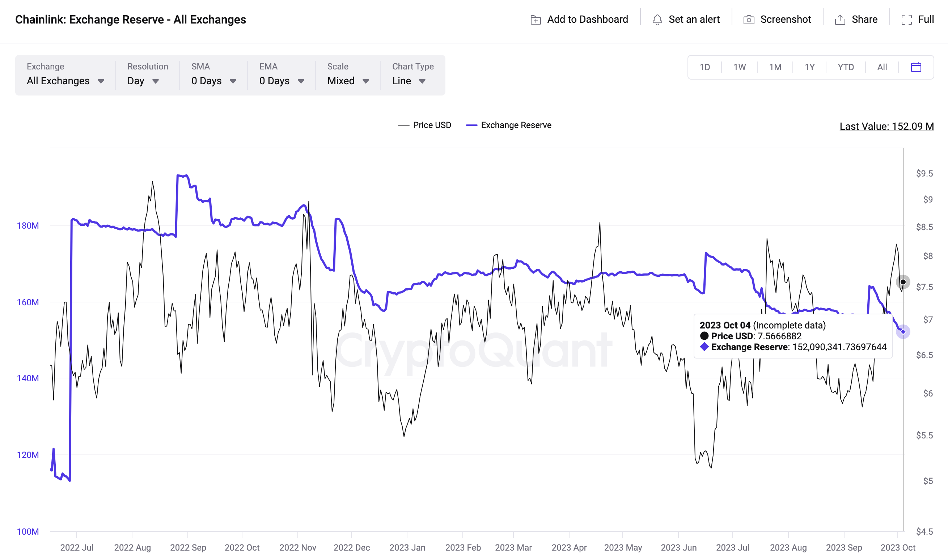Click Set an alert label

(x=694, y=19)
